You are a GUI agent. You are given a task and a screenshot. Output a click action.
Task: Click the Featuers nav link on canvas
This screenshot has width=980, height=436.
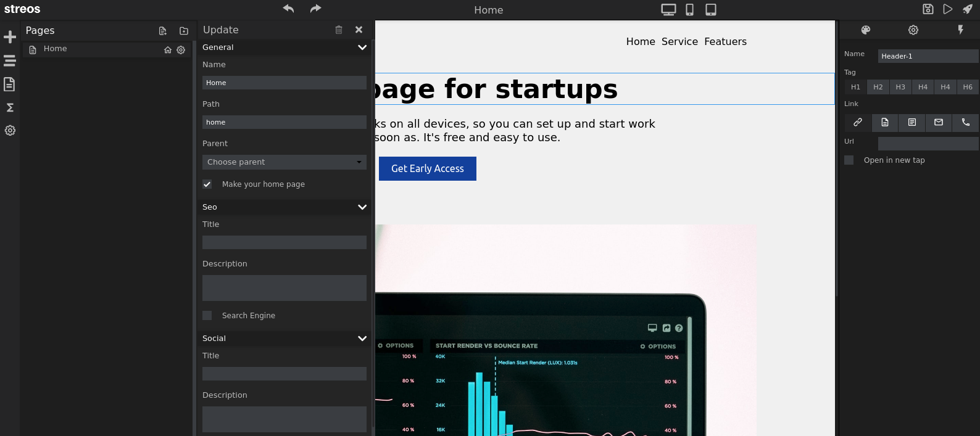click(x=725, y=41)
